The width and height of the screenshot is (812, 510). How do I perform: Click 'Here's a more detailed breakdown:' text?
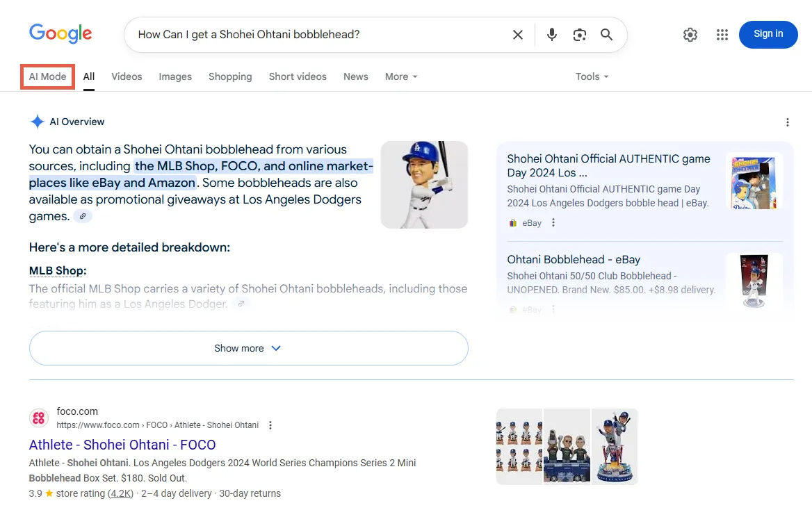coord(129,247)
